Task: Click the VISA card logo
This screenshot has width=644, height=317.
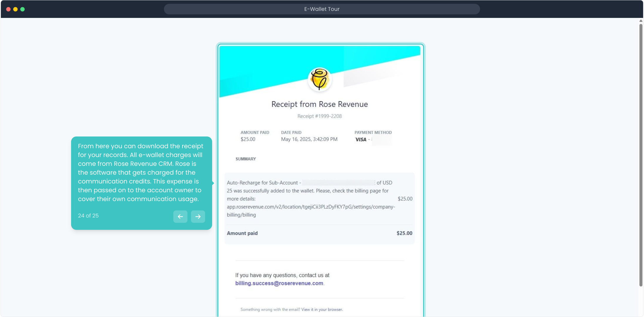Action: pos(361,140)
